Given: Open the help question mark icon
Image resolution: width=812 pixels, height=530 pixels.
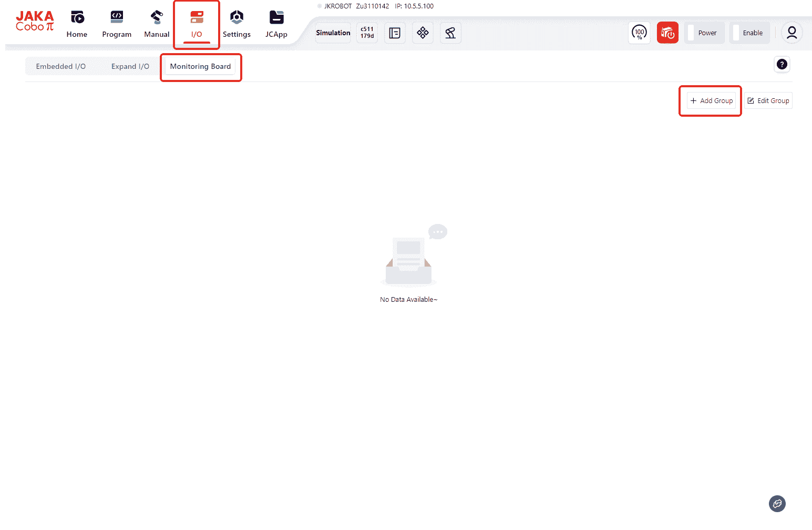Looking at the screenshot, I should pos(782,65).
